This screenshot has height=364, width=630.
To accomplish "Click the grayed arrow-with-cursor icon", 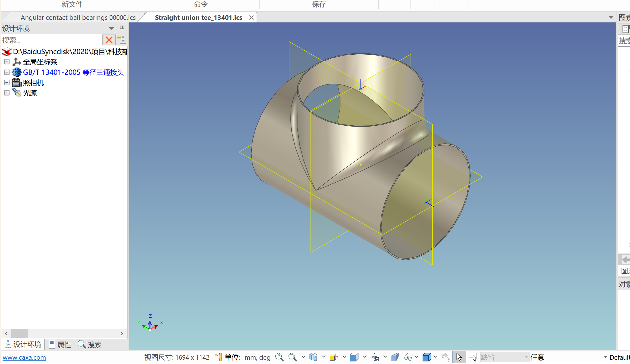I will [x=446, y=357].
